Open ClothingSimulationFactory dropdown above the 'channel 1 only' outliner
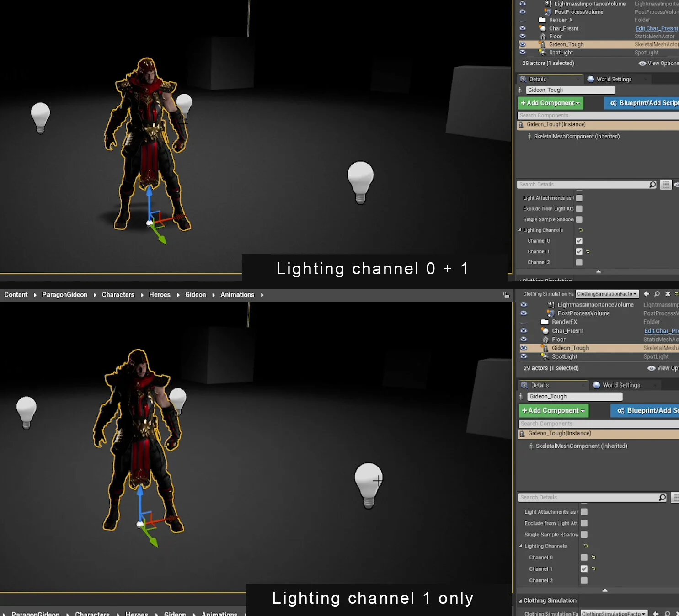Image resolution: width=679 pixels, height=616 pixels. click(x=607, y=294)
